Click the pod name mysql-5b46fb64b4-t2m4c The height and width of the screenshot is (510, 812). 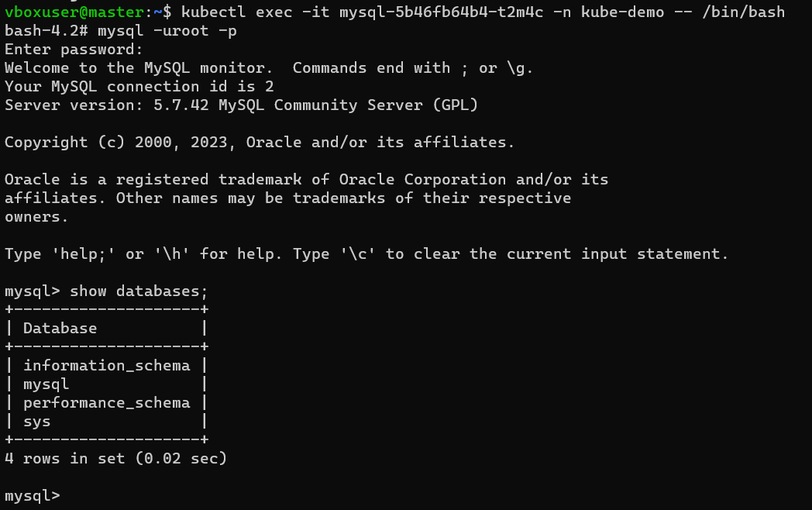[441, 12]
